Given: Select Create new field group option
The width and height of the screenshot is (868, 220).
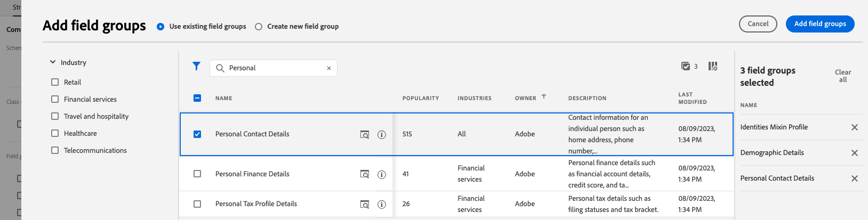Looking at the screenshot, I should point(259,27).
